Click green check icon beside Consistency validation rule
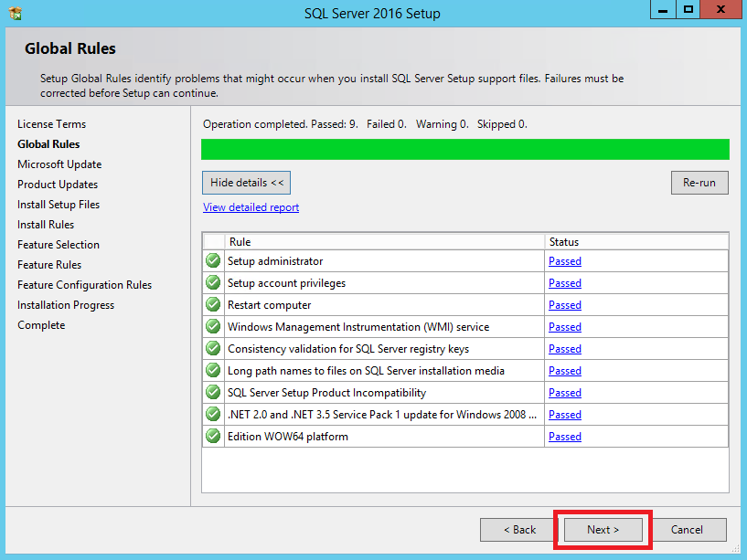Image resolution: width=747 pixels, height=560 pixels. point(213,349)
